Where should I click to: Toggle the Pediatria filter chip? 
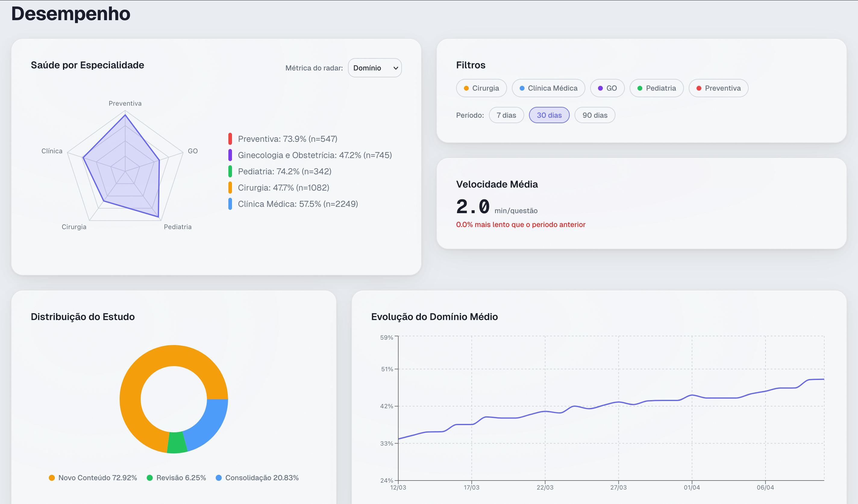click(x=656, y=88)
